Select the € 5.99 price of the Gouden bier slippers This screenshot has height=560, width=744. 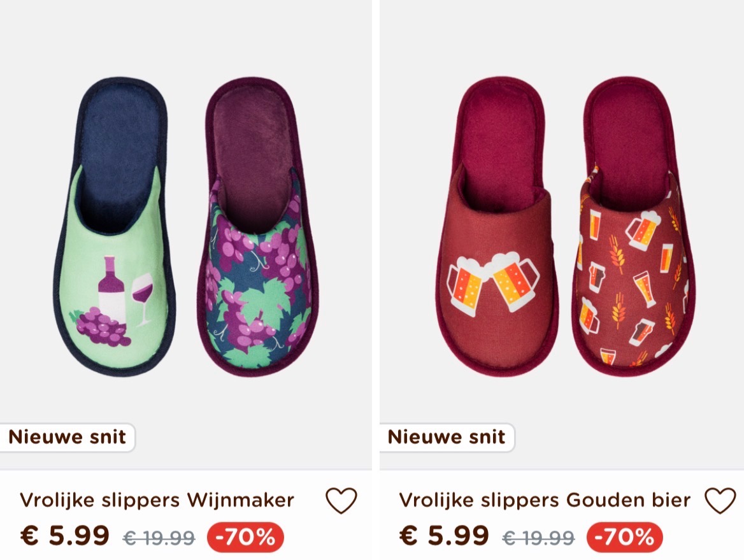pyautogui.click(x=444, y=536)
